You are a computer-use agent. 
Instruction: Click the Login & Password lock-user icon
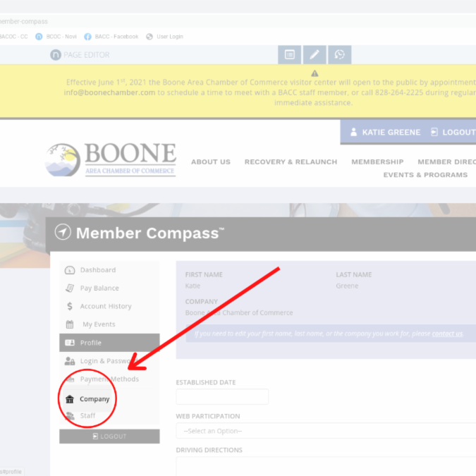pos(70,361)
